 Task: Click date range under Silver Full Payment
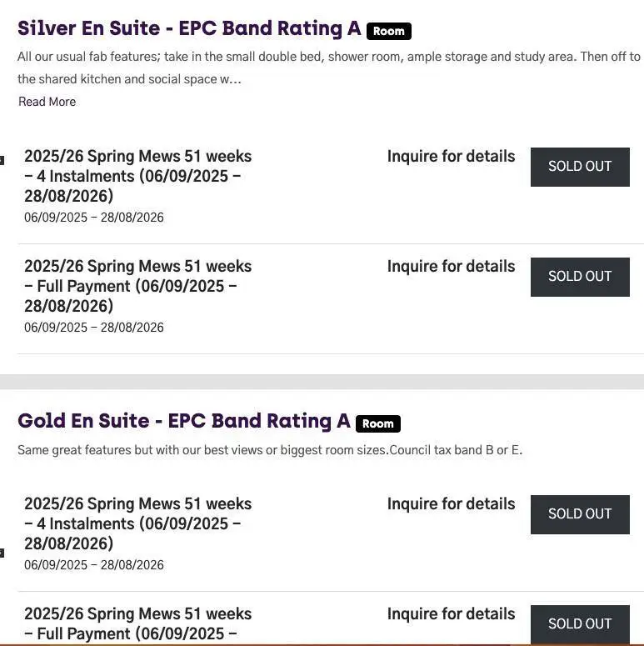(x=94, y=328)
